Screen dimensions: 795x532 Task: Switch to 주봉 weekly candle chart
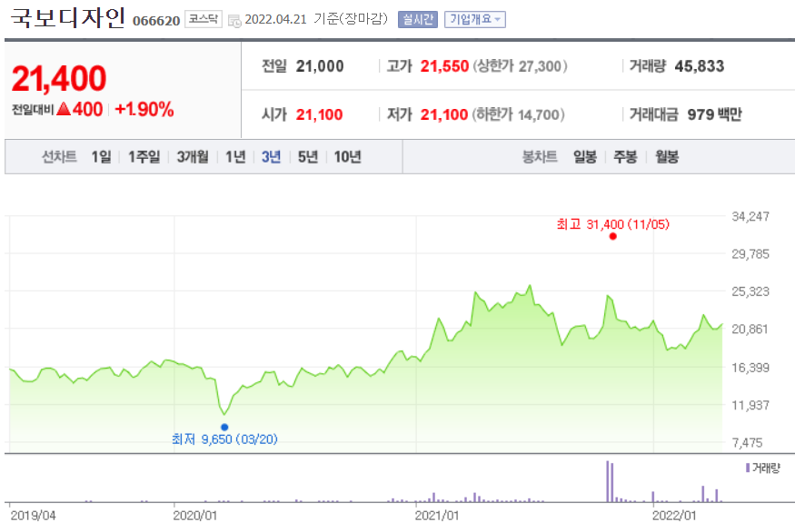[x=625, y=157]
